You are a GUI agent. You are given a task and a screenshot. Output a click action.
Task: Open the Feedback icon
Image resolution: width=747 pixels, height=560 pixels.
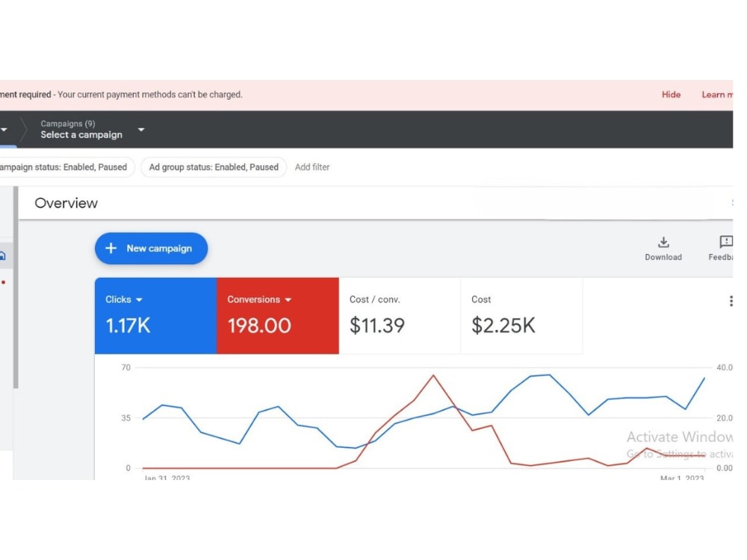725,242
